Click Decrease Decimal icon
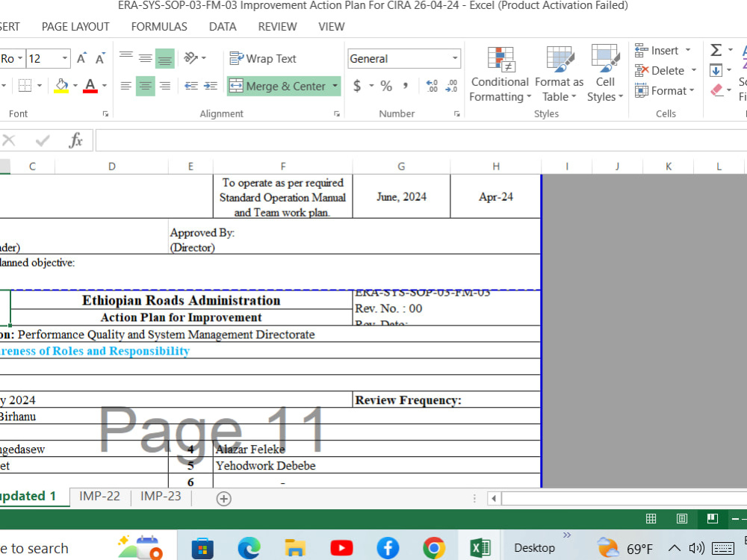747x560 pixels. (x=451, y=86)
